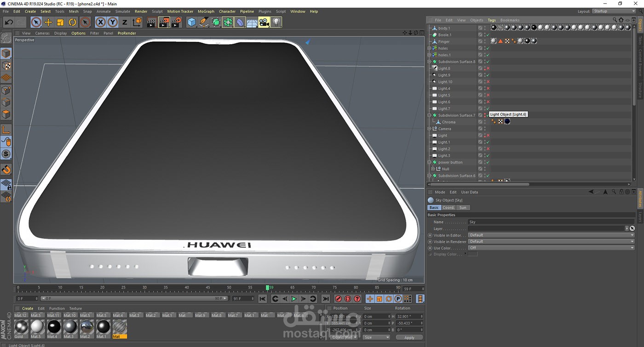The image size is (644, 347).
Task: Click the Chroma tag dark sphere
Action: [507, 122]
